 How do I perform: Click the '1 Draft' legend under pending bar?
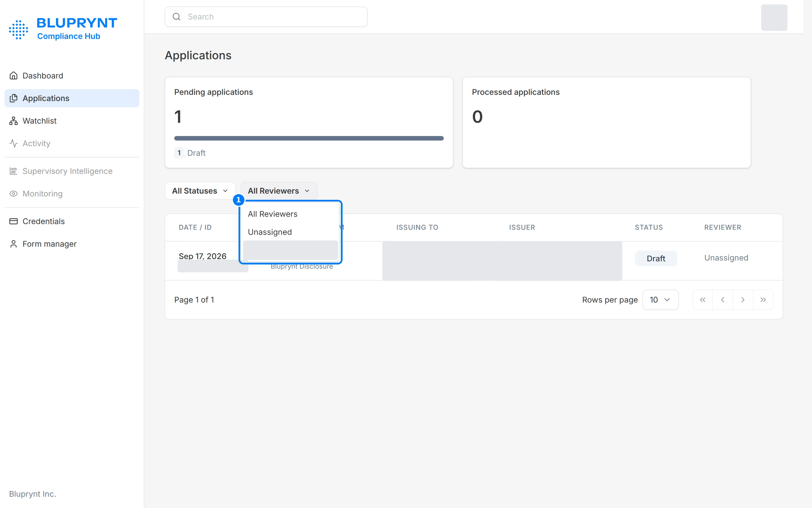(x=190, y=153)
